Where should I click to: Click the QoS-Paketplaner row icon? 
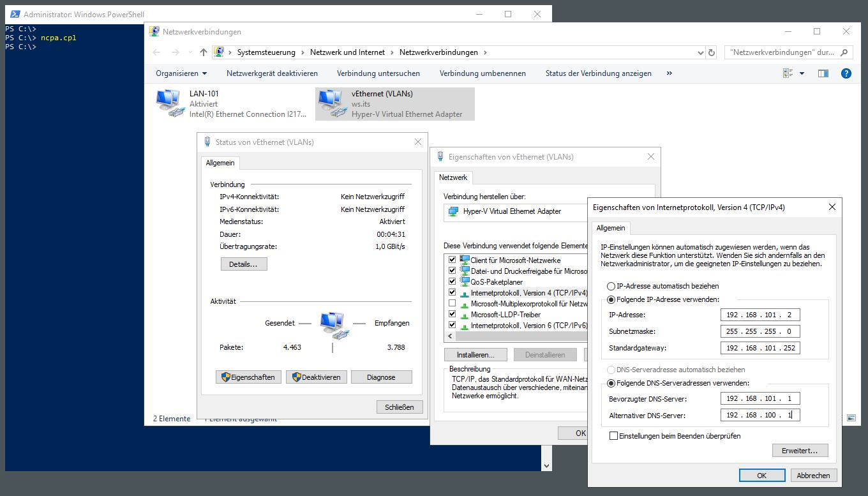pyautogui.click(x=465, y=282)
